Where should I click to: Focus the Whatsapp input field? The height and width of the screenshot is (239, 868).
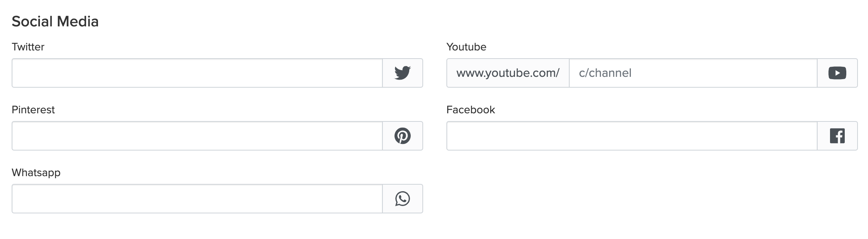pyautogui.click(x=197, y=199)
